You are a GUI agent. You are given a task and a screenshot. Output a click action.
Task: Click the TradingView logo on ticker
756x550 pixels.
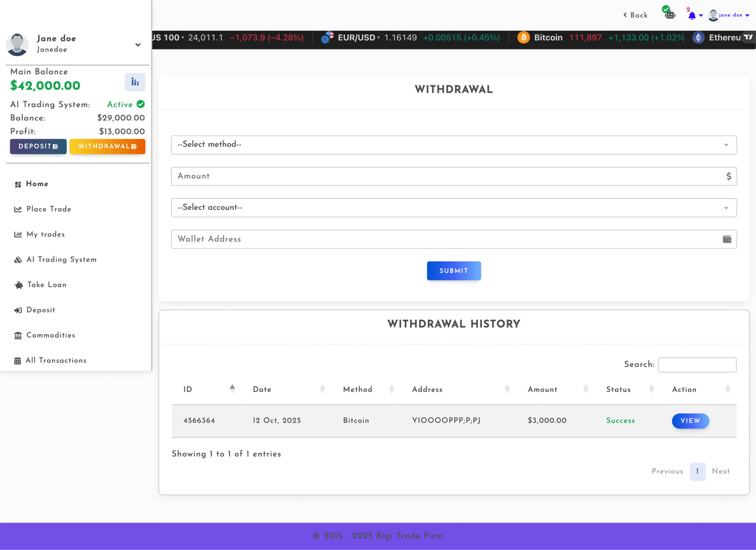coord(748,37)
